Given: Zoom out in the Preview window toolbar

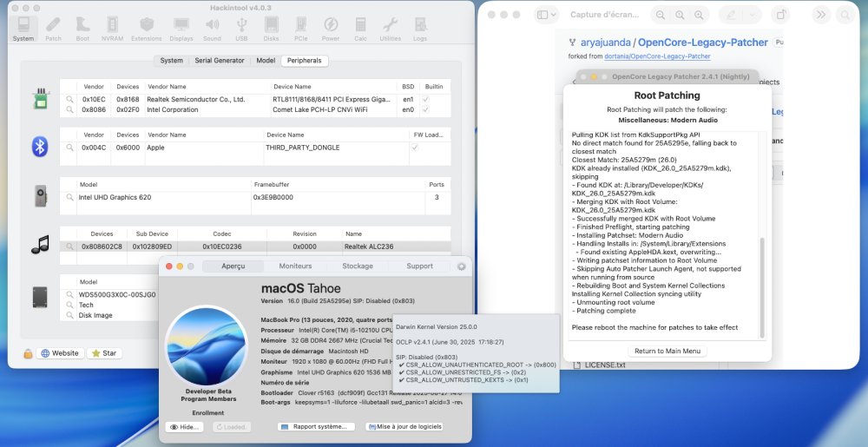Looking at the screenshot, I should point(661,16).
